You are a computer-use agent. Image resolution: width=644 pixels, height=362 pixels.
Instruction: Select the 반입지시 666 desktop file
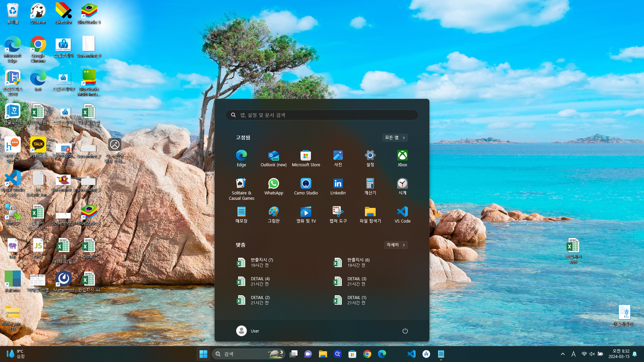point(573,250)
